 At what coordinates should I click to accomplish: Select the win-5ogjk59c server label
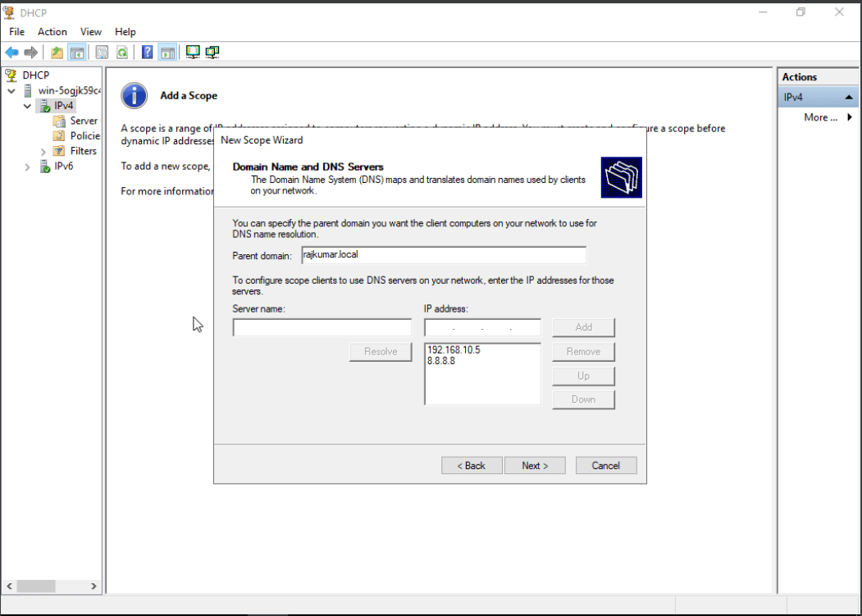pos(69,90)
